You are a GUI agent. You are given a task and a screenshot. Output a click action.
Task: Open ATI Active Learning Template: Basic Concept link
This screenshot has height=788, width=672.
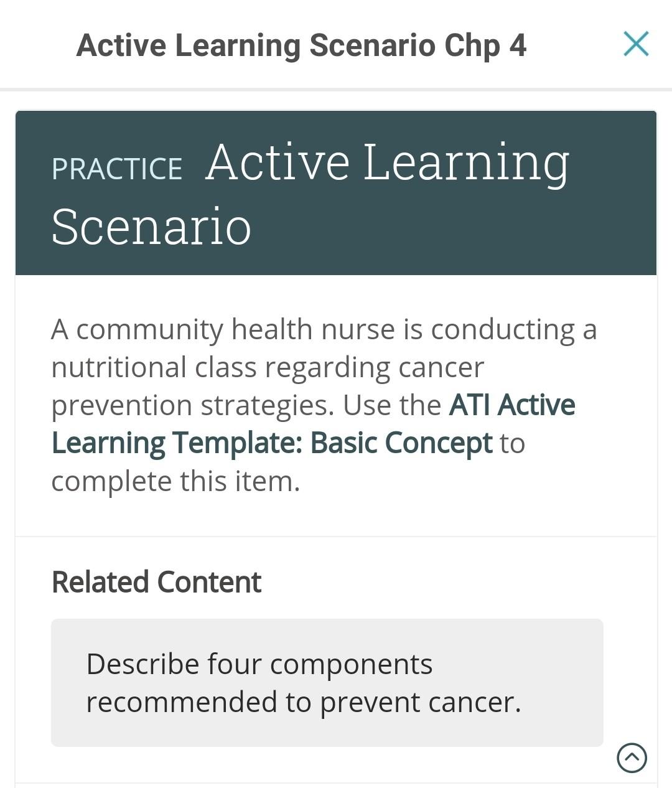coord(313,424)
